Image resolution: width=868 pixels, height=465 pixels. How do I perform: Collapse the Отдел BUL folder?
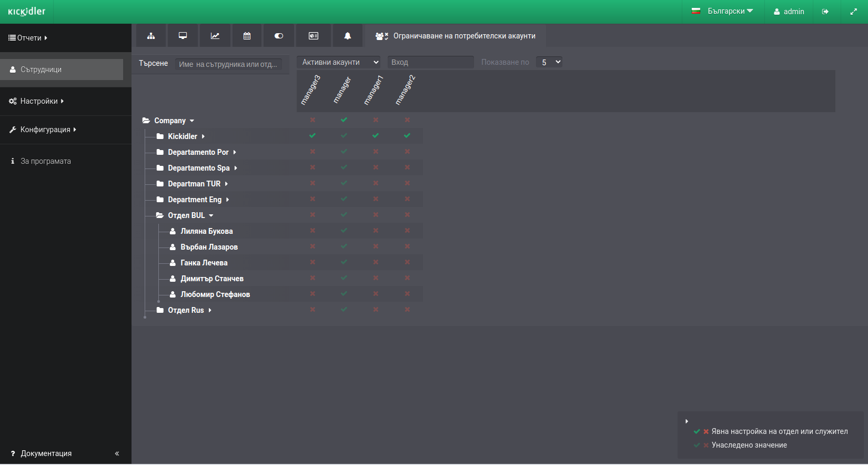click(x=186, y=215)
